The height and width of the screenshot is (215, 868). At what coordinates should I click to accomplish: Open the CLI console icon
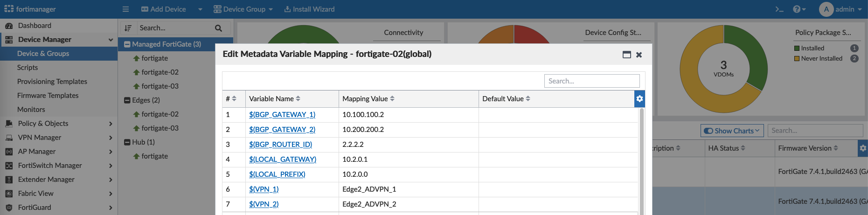click(x=779, y=9)
